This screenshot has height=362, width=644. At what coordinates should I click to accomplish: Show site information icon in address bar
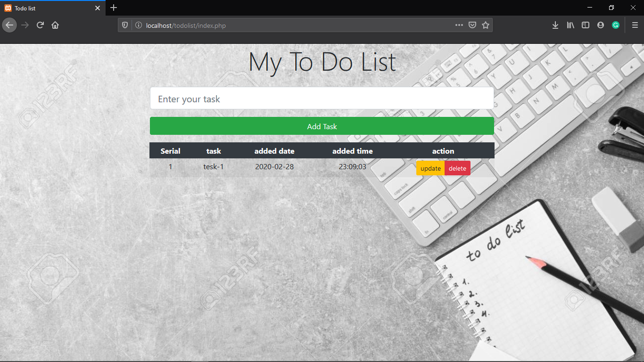(x=139, y=25)
